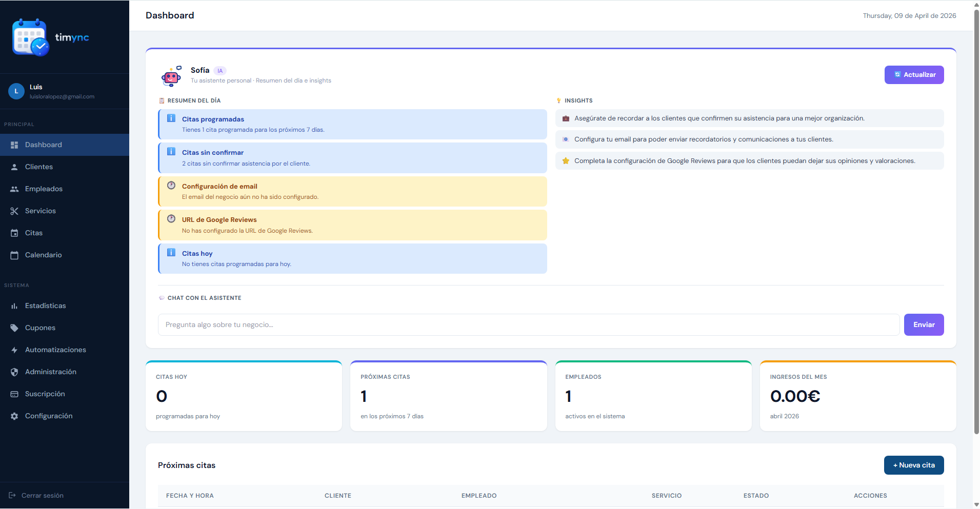Focus the assistant chat question field
The height and width of the screenshot is (509, 980).
pyautogui.click(x=528, y=325)
